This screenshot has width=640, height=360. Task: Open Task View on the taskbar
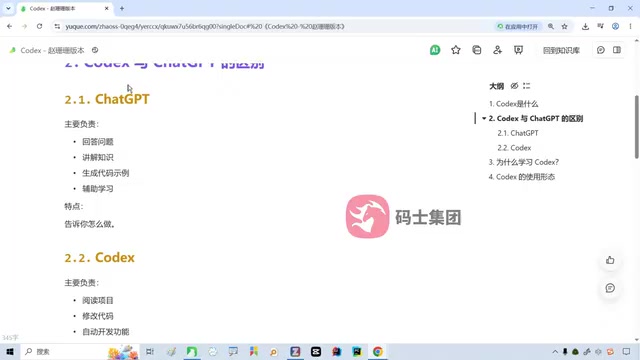tap(150, 351)
